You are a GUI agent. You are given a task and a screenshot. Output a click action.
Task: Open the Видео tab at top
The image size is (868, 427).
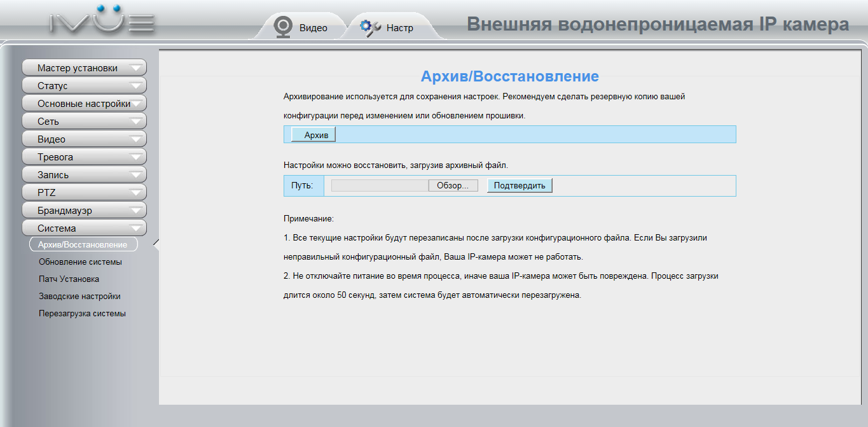click(x=301, y=27)
